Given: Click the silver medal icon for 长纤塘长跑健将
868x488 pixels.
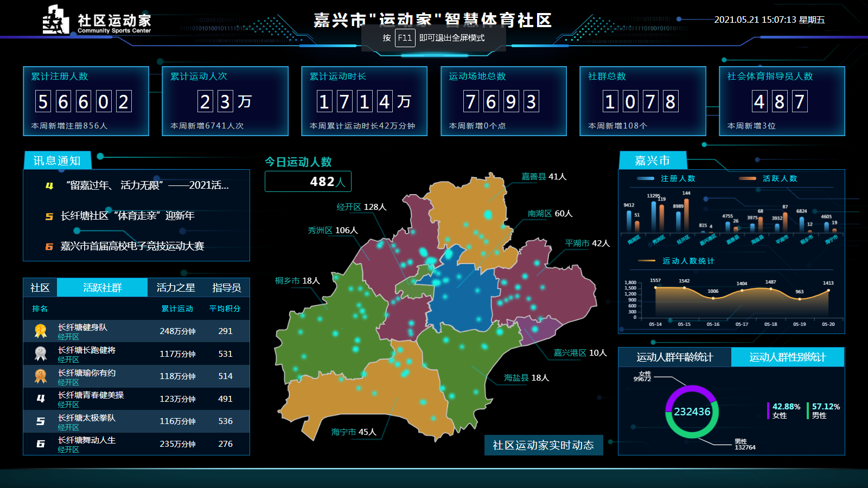Looking at the screenshot, I should click(41, 354).
